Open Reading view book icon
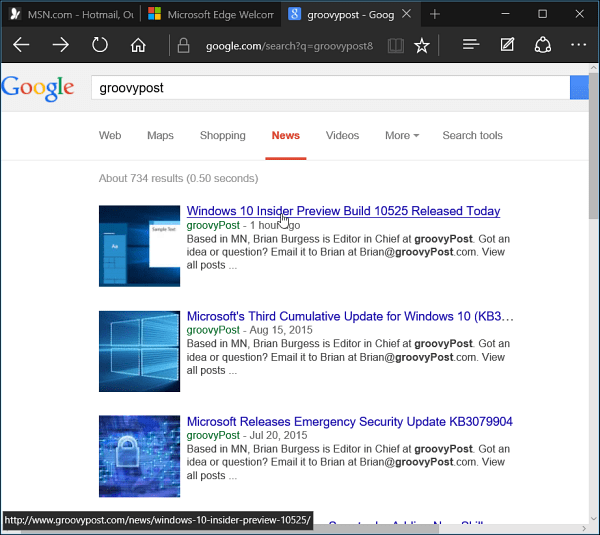The height and width of the screenshot is (535, 600). coord(396,46)
